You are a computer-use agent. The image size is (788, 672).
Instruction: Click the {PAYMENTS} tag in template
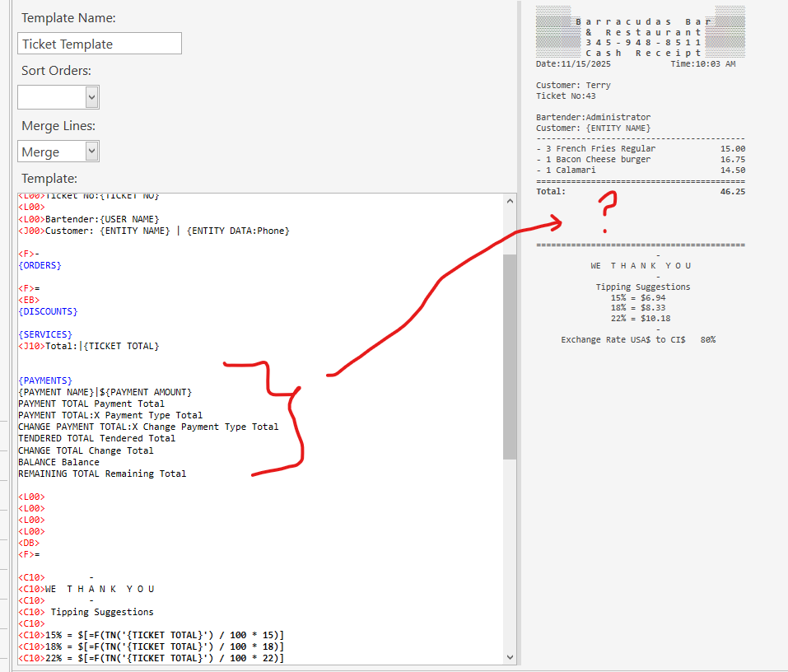point(45,380)
